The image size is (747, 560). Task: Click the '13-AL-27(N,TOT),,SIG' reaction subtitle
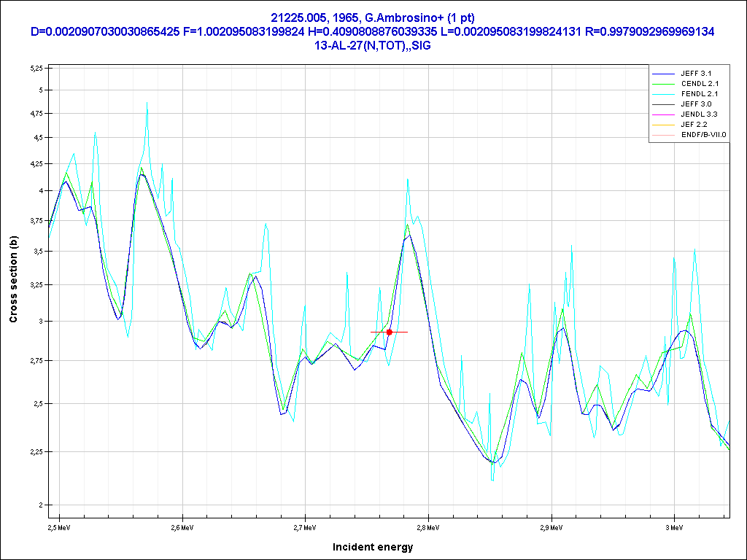(373, 44)
